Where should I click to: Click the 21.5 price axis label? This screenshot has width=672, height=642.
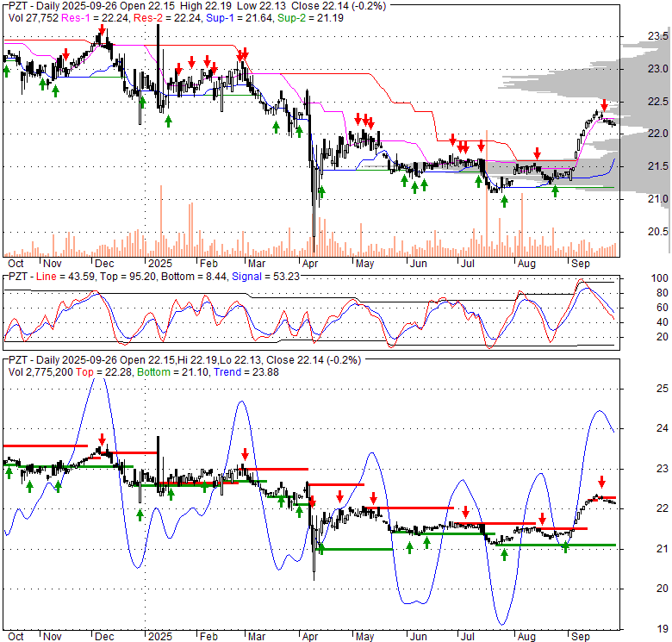click(657, 166)
